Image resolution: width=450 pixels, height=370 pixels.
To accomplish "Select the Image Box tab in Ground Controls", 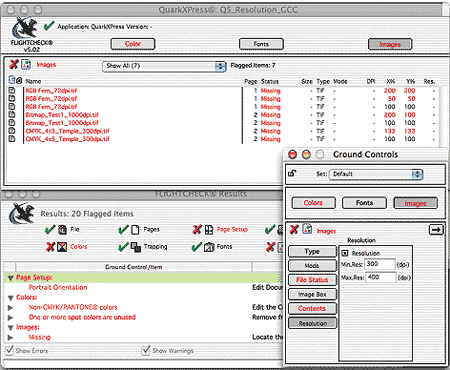I will (312, 294).
